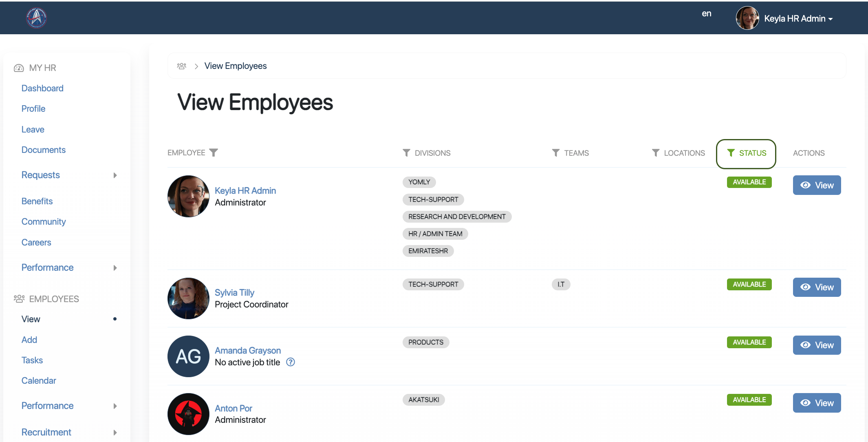This screenshot has height=442, width=868.
Task: Filter employees by Divisions funnel icon
Action: pos(406,153)
